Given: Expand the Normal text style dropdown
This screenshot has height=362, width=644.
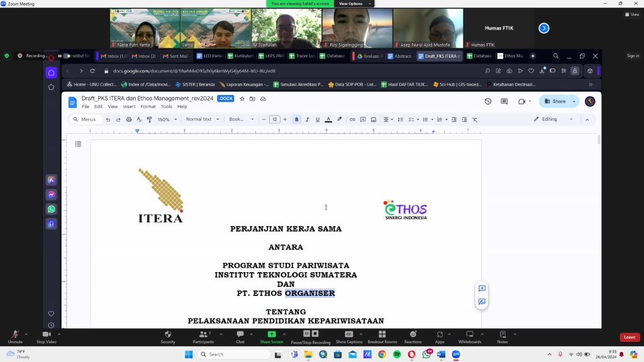Looking at the screenshot, I should [201, 119].
